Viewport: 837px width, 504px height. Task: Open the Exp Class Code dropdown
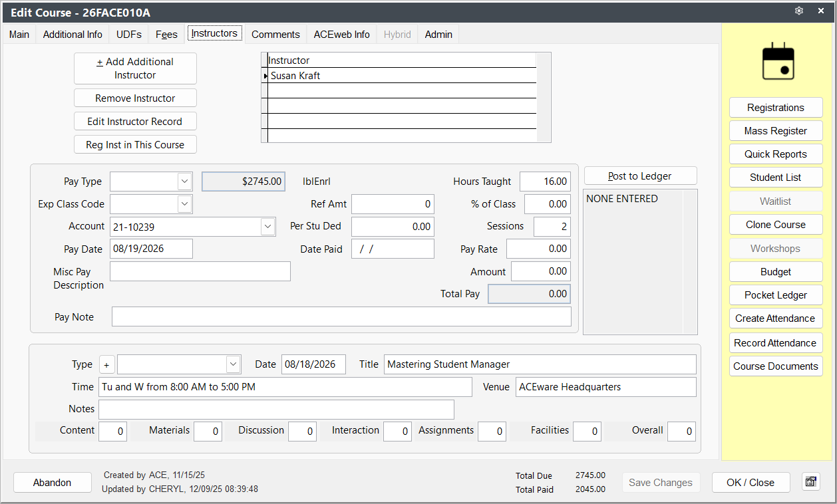click(x=184, y=204)
